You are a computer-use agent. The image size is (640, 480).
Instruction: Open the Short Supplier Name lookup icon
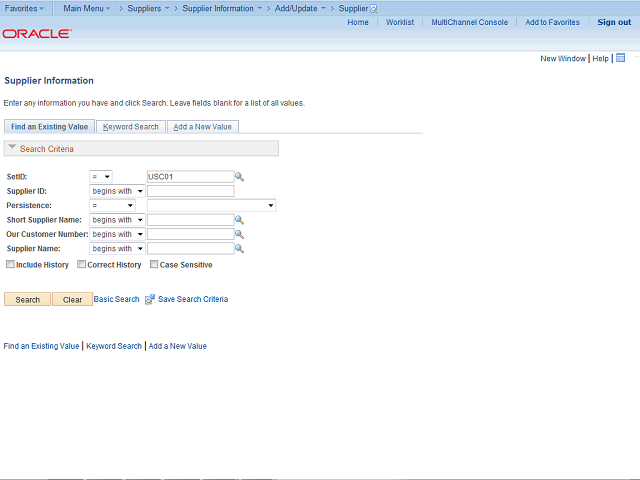click(239, 220)
